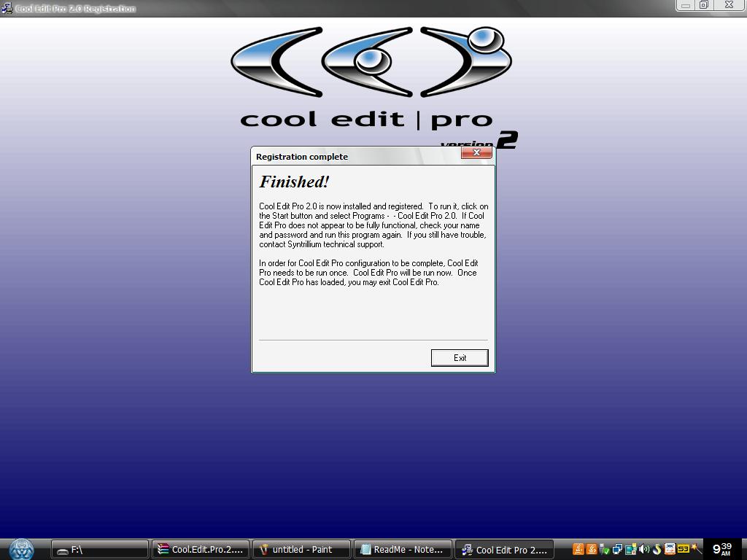747x560 pixels.
Task: Click the 'Registration complete' dialog title
Action: (x=302, y=157)
